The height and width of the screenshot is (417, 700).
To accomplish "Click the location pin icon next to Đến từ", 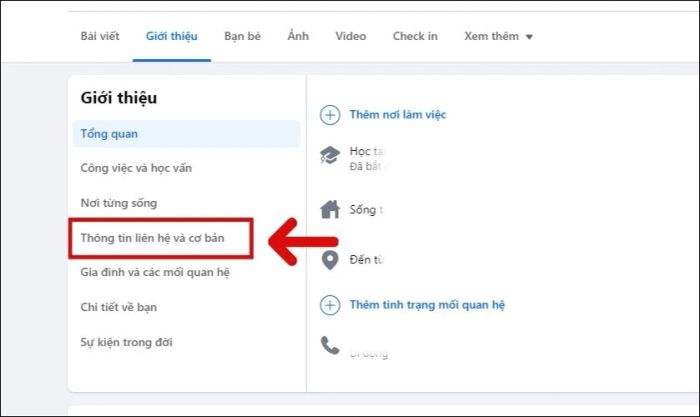I will pyautogui.click(x=330, y=260).
